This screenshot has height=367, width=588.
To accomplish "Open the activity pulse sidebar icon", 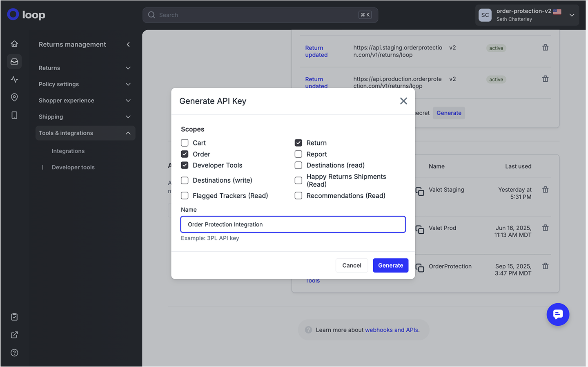I will [x=14, y=79].
